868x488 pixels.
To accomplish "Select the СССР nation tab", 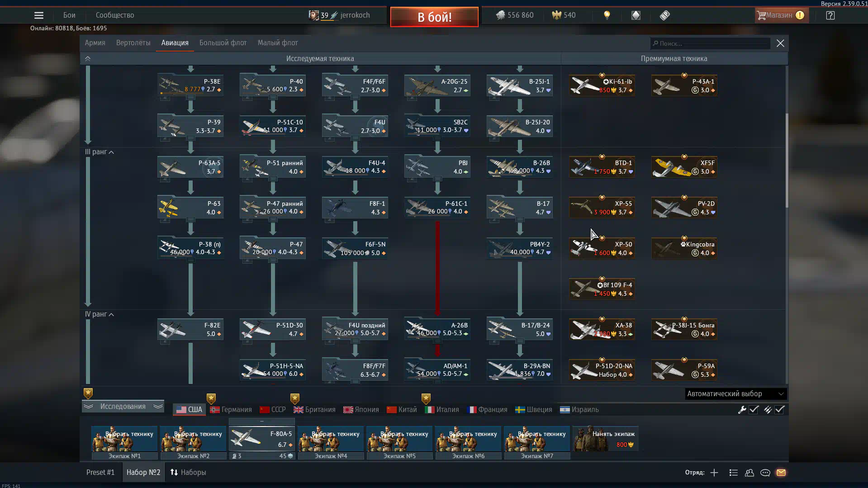I will 273,410.
